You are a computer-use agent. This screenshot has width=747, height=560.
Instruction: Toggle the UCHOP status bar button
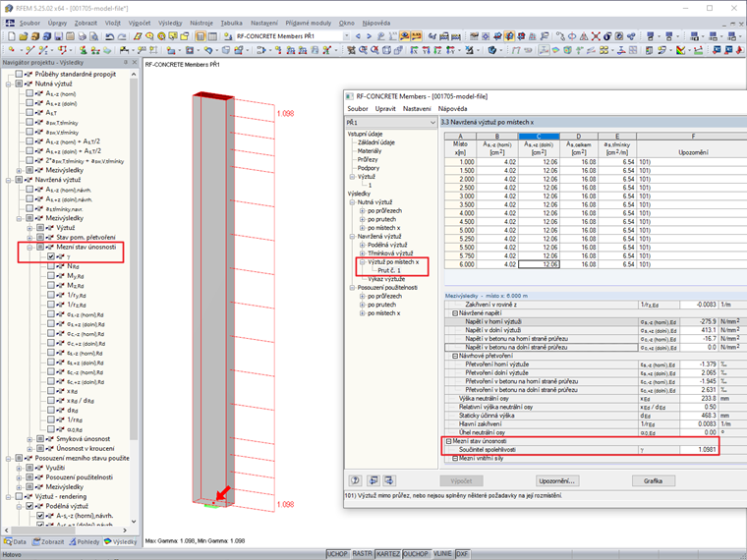coord(338,554)
